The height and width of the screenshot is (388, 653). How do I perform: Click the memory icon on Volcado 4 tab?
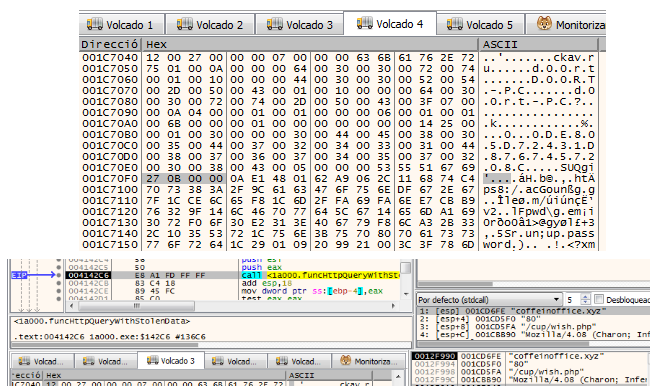(x=365, y=23)
